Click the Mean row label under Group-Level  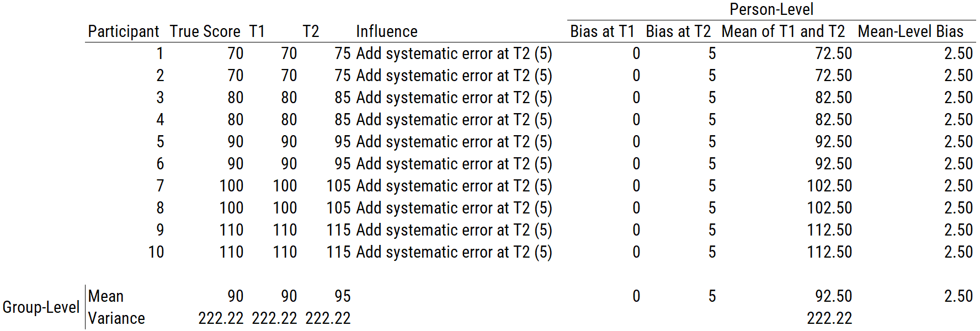[106, 296]
